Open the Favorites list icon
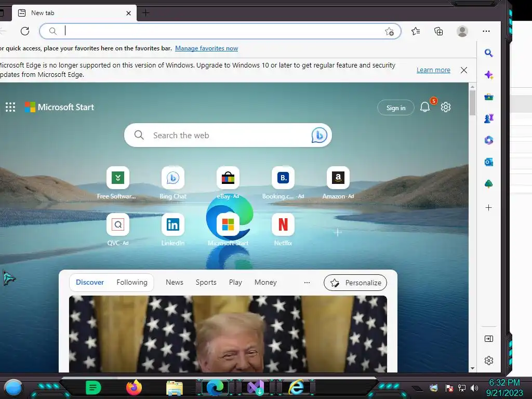 (416, 31)
